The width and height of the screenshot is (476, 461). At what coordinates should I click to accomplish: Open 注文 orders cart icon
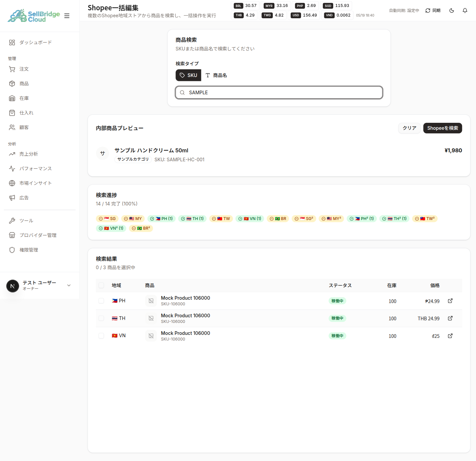(x=12, y=69)
